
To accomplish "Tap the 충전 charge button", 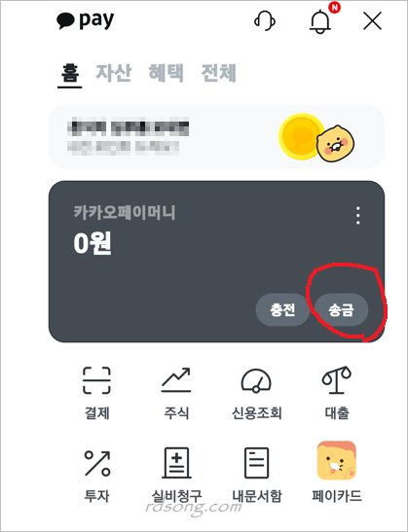I will [x=282, y=310].
